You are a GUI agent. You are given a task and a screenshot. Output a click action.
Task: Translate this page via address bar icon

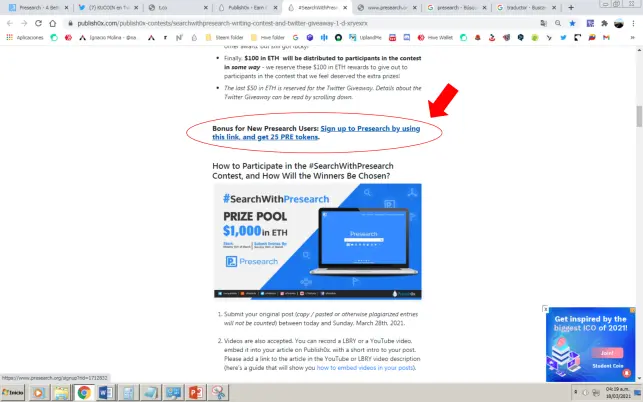544,23
